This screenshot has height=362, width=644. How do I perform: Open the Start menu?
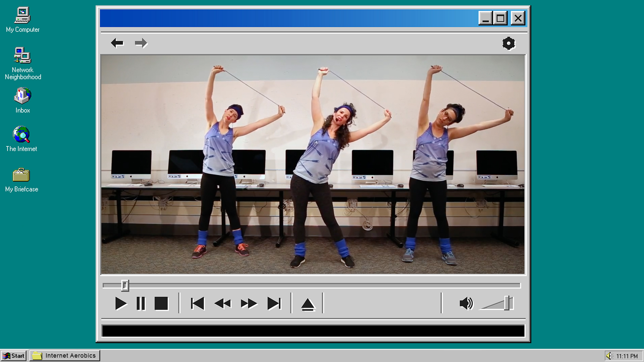14,356
